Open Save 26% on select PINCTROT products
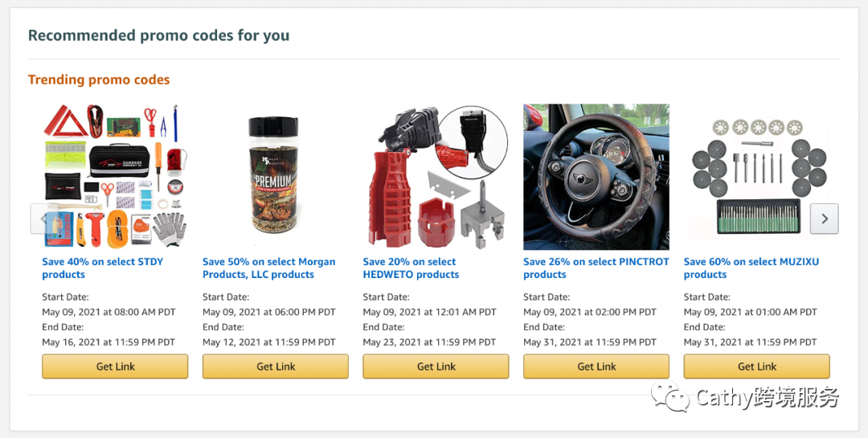 click(x=596, y=268)
